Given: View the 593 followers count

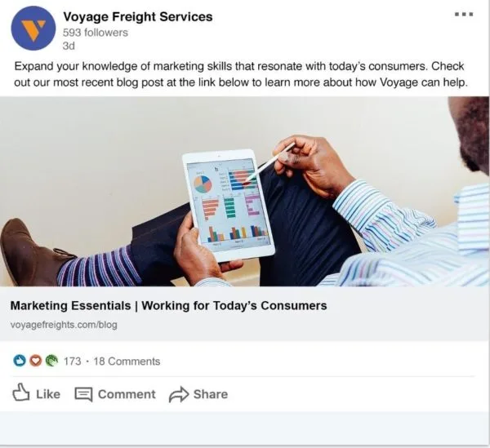Looking at the screenshot, I should point(96,33).
